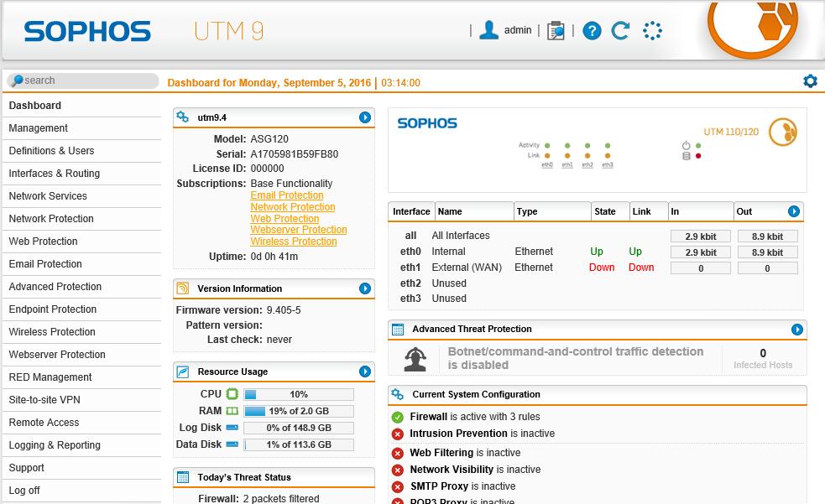The height and width of the screenshot is (504, 825).
Task: Click the green check next to Firewall
Action: click(x=398, y=418)
